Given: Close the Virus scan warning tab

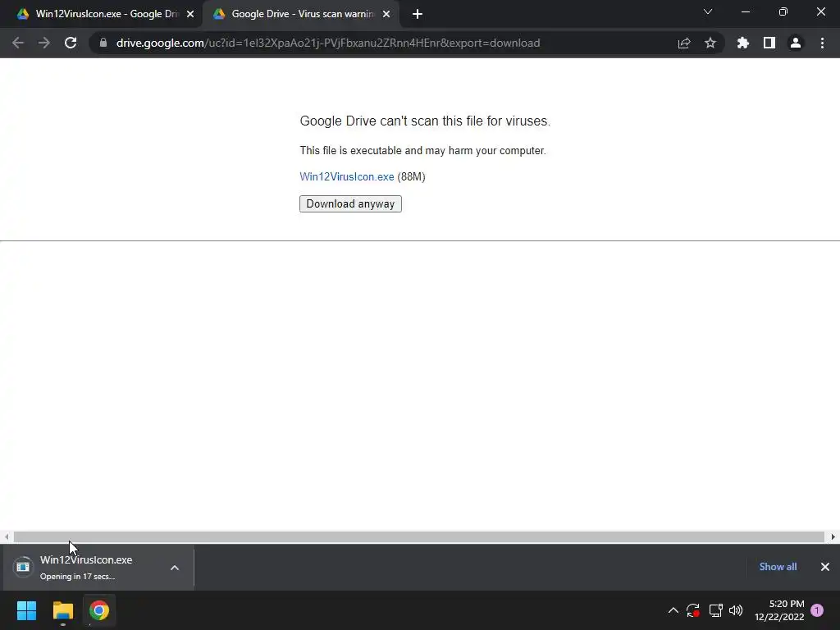Looking at the screenshot, I should pos(386,14).
